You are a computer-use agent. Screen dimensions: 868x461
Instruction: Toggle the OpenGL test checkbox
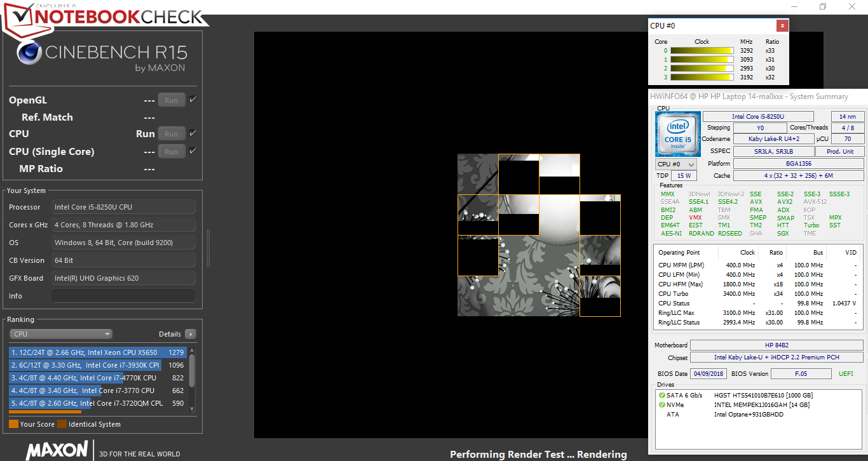click(193, 100)
